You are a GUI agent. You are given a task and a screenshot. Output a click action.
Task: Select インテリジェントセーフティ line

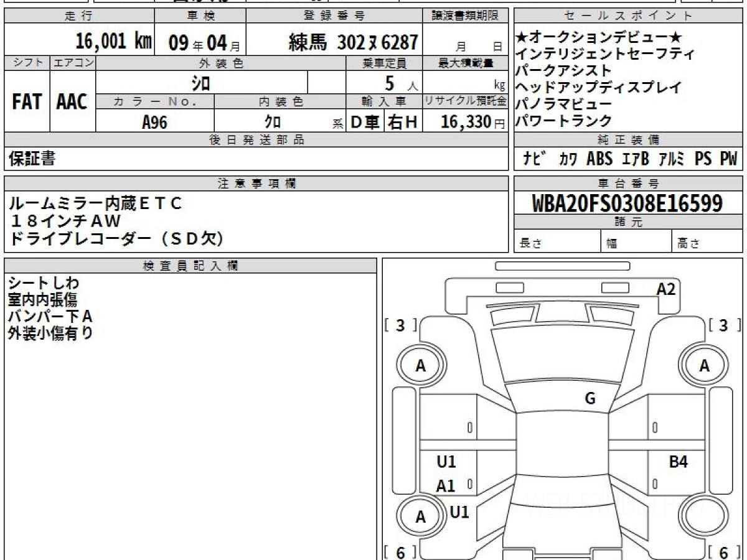coord(605,55)
